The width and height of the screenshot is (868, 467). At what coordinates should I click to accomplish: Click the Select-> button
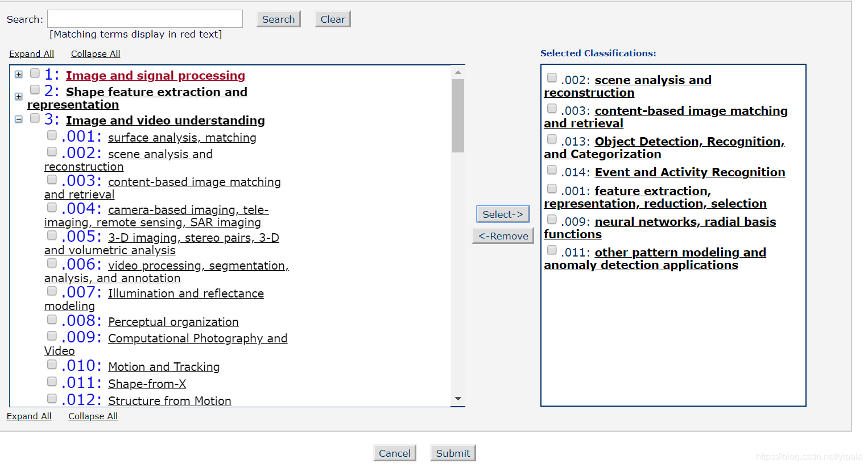click(503, 214)
